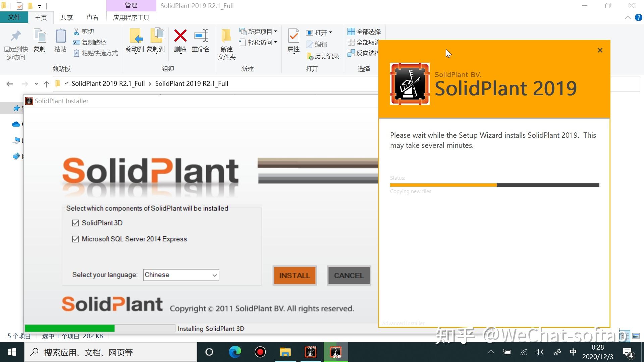The height and width of the screenshot is (362, 644).
Task: Select the 删除 (Delete) icon in the ribbon
Action: click(x=180, y=41)
